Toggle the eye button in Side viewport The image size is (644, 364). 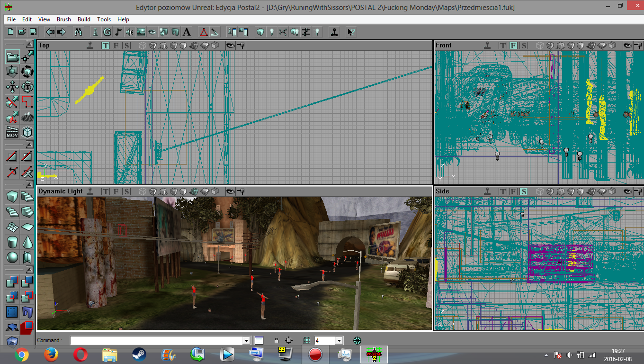coord(627,191)
